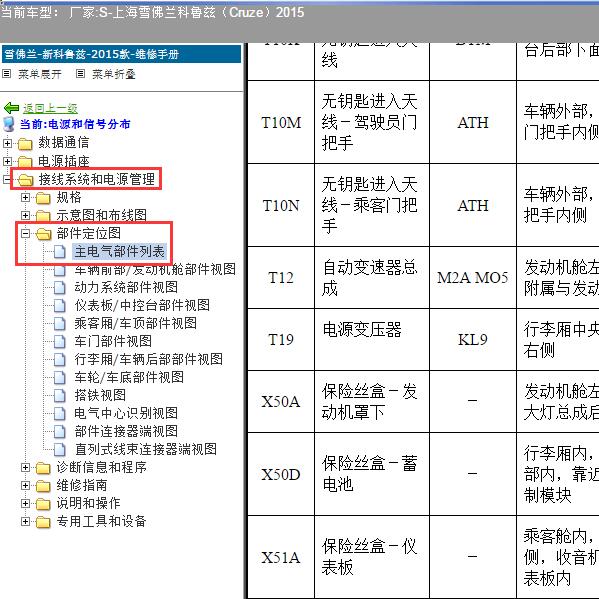Click the 保险丝盒－仪表板 table cell
The image size is (599, 599).
coord(372,557)
